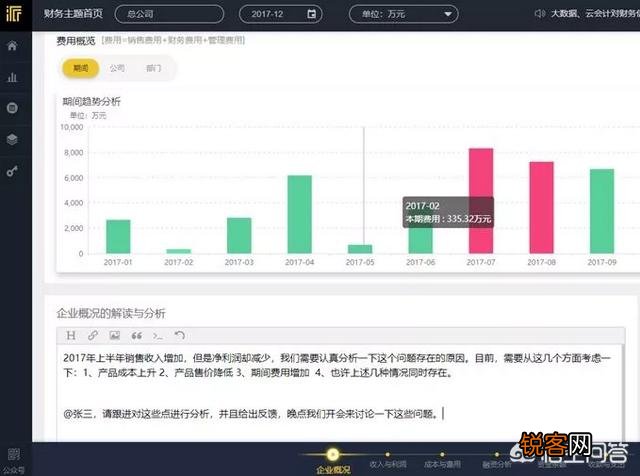The width and height of the screenshot is (640, 476).
Task: Click the 2017-04 green bar
Action: (x=300, y=214)
